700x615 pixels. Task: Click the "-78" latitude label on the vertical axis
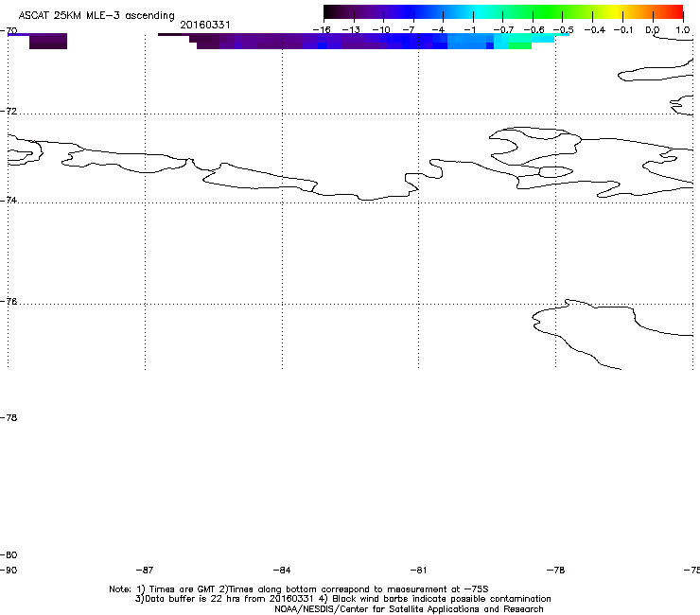point(9,417)
